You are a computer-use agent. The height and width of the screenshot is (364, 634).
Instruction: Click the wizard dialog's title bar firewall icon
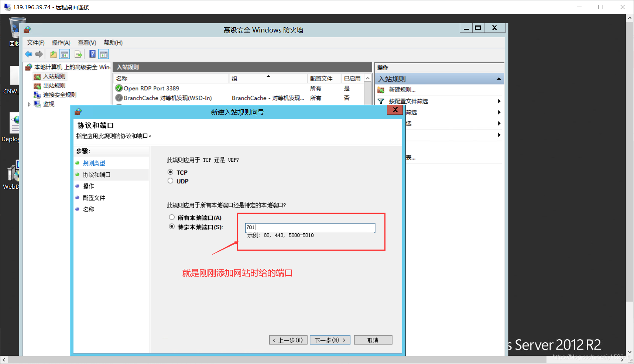click(x=78, y=112)
